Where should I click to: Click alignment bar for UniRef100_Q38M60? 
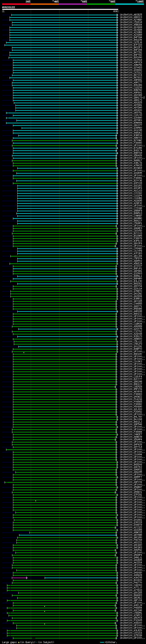(70, 128)
